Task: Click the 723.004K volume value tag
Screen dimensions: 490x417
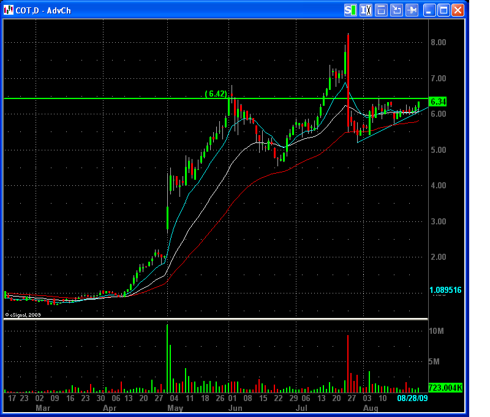Action: coord(445,388)
